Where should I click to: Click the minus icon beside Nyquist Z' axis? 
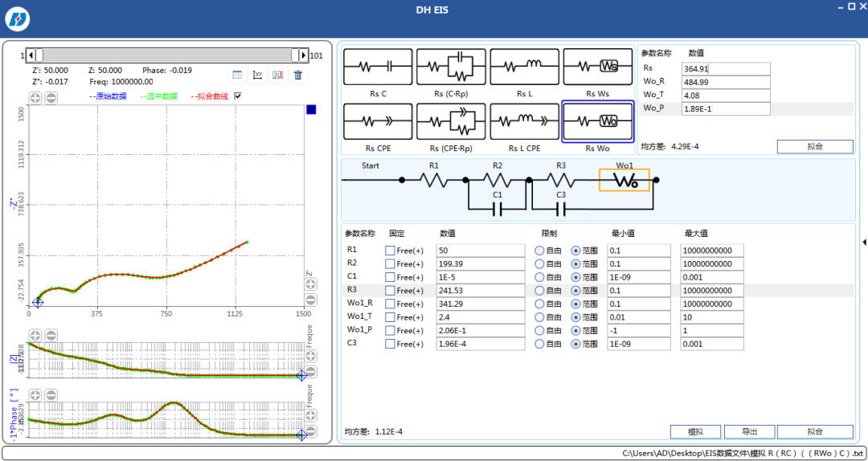point(311,300)
